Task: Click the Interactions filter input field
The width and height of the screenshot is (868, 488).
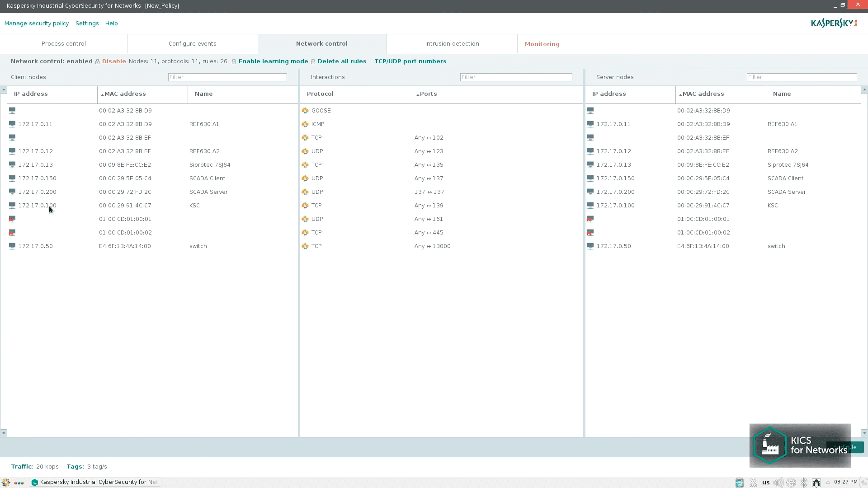Action: 516,77
